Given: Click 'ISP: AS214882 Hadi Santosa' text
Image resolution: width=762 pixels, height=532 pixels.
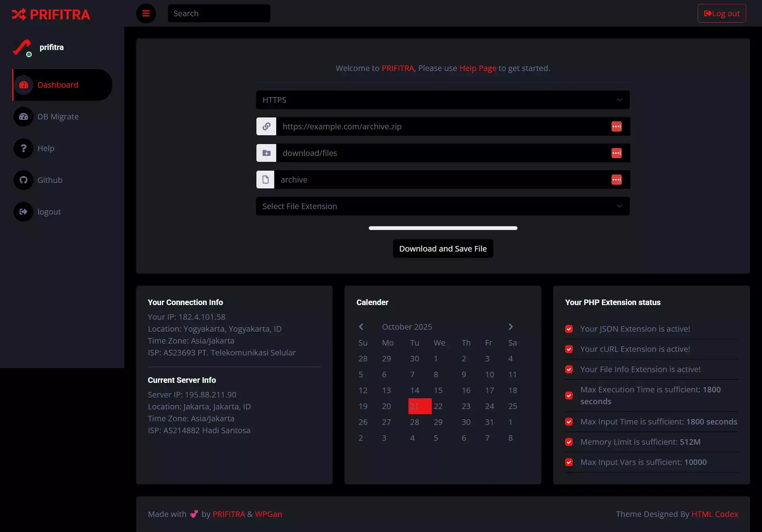Looking at the screenshot, I should click(x=199, y=430).
